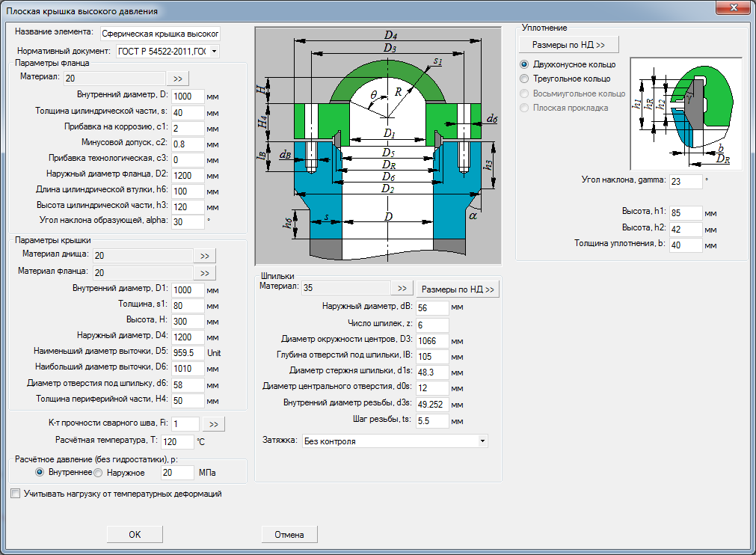Open Материал фланца selection >> button
This screenshot has width=756, height=555.
[205, 273]
